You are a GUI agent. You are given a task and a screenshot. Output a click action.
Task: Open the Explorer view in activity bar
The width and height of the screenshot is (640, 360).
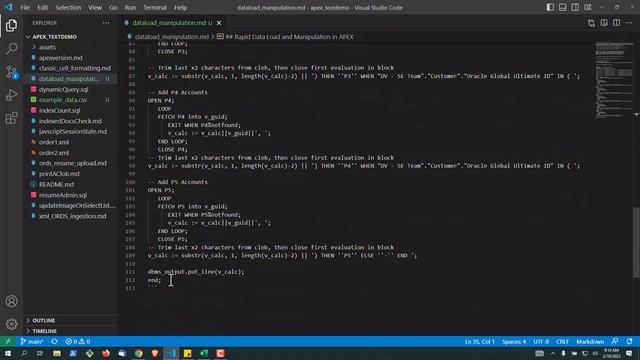coord(11,26)
